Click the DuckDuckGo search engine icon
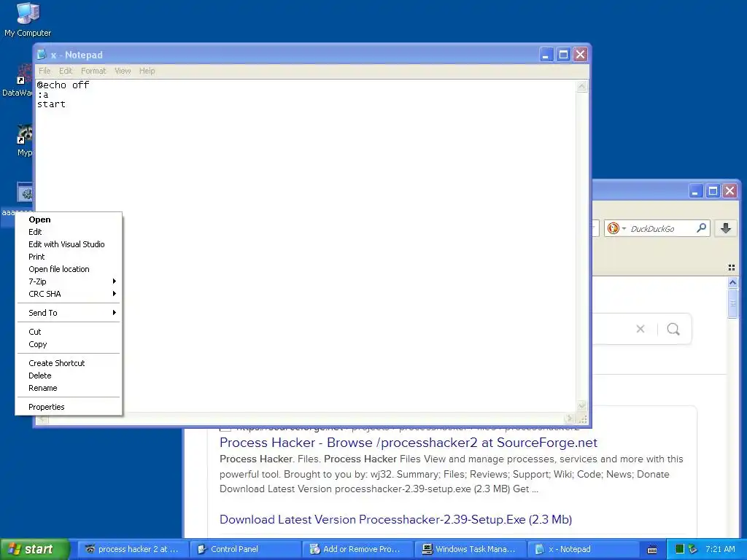 (613, 228)
